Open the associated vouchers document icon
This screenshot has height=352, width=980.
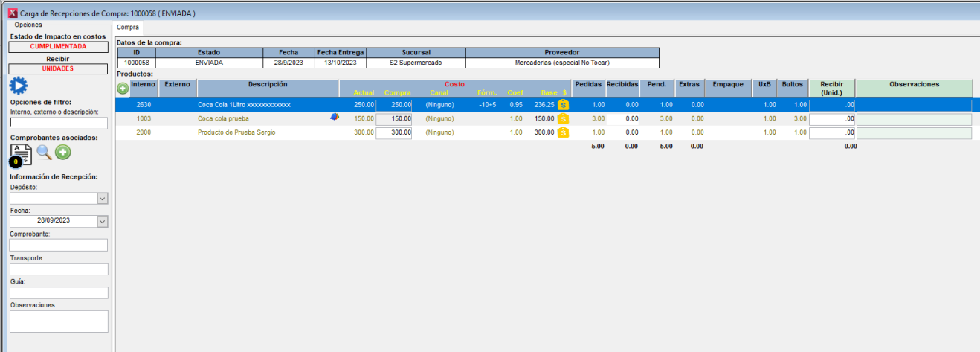coord(21,154)
